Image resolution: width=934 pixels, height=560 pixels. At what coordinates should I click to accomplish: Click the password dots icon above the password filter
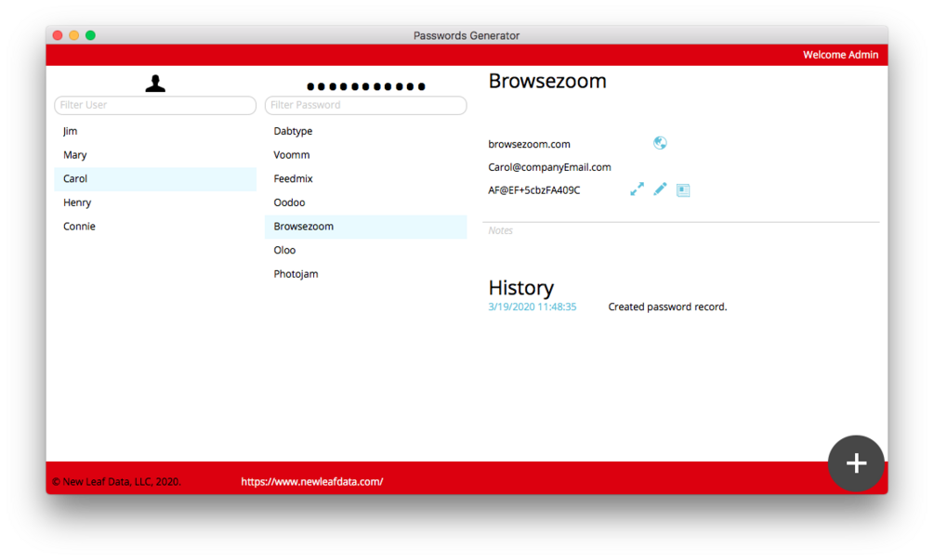(366, 86)
